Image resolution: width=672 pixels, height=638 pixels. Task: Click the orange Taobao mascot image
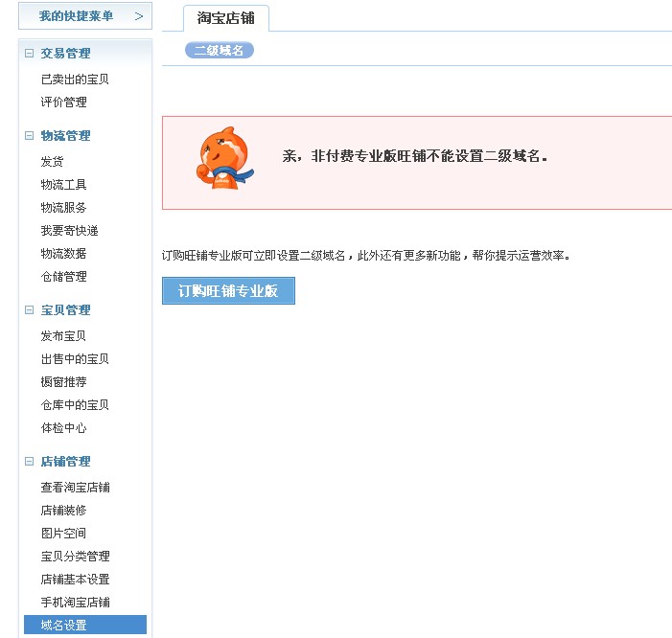click(x=224, y=158)
